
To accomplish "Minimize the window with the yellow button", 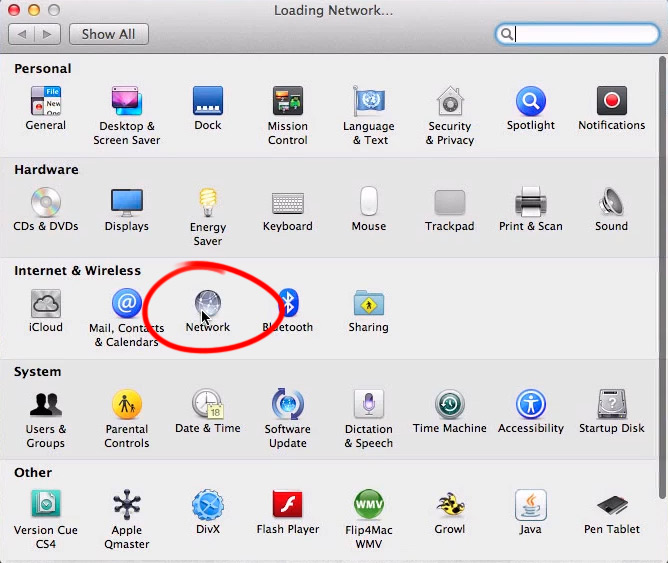I will pyautogui.click(x=34, y=10).
